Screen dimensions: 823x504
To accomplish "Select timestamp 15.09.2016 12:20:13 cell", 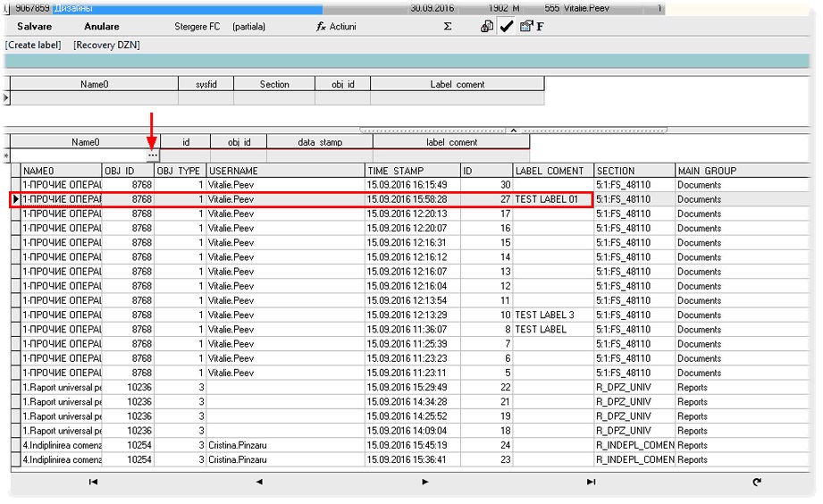I will click(x=413, y=214).
